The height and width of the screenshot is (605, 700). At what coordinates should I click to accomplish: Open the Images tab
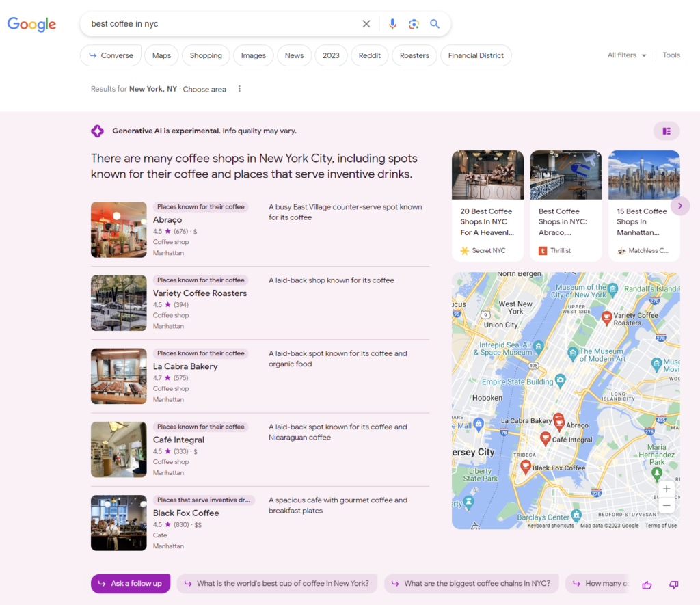point(253,55)
